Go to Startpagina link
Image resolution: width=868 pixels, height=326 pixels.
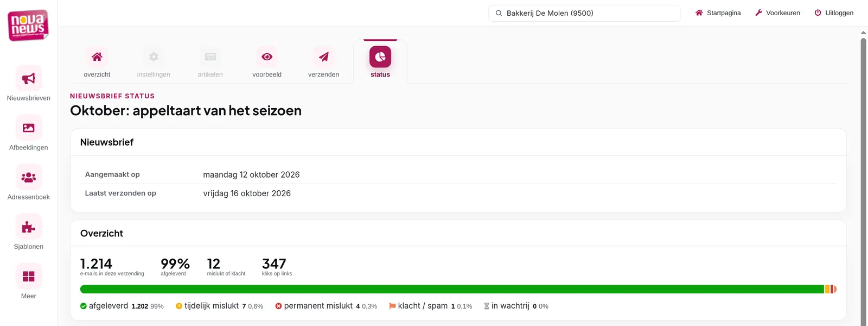[x=718, y=13]
